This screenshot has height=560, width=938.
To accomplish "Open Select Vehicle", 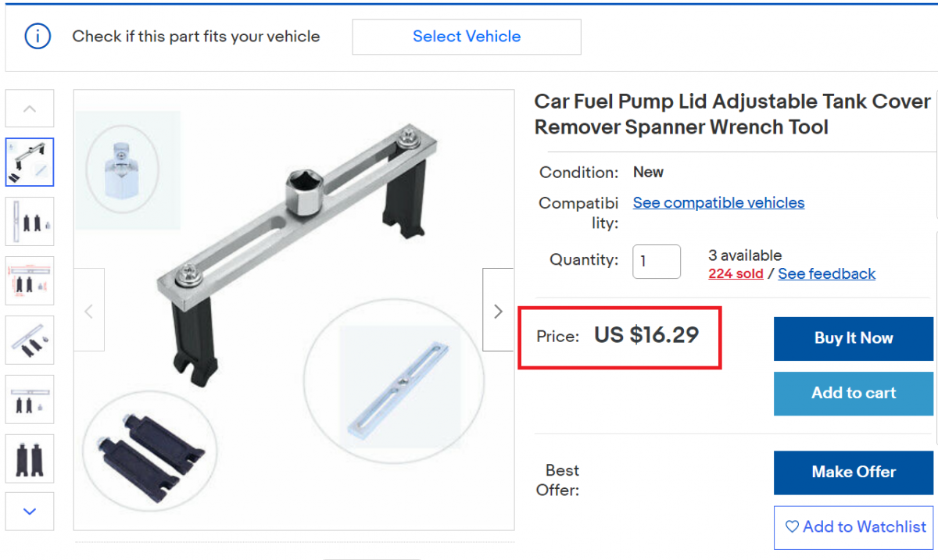I will point(466,36).
